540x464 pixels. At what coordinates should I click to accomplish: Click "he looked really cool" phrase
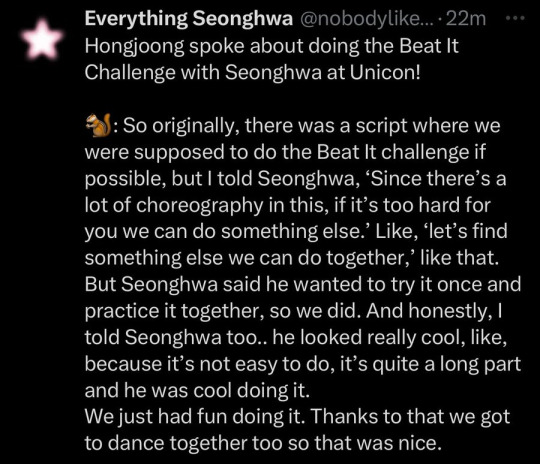pos(365,337)
